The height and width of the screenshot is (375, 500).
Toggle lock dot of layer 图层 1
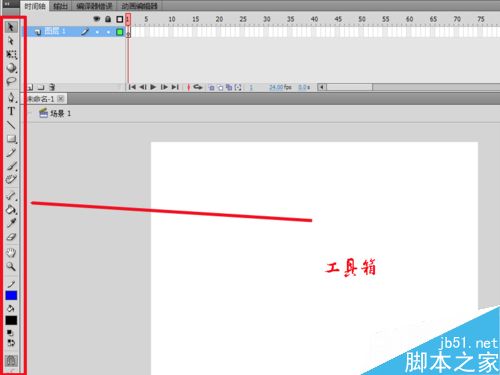[108, 32]
